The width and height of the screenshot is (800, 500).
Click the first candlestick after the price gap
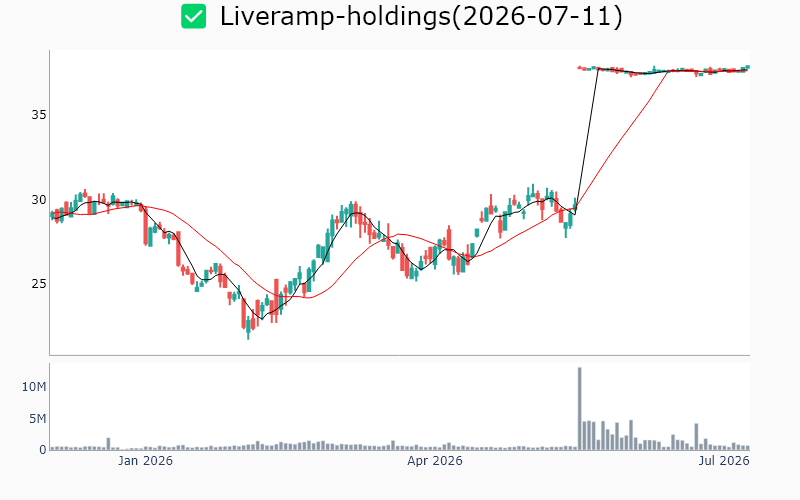click(580, 67)
